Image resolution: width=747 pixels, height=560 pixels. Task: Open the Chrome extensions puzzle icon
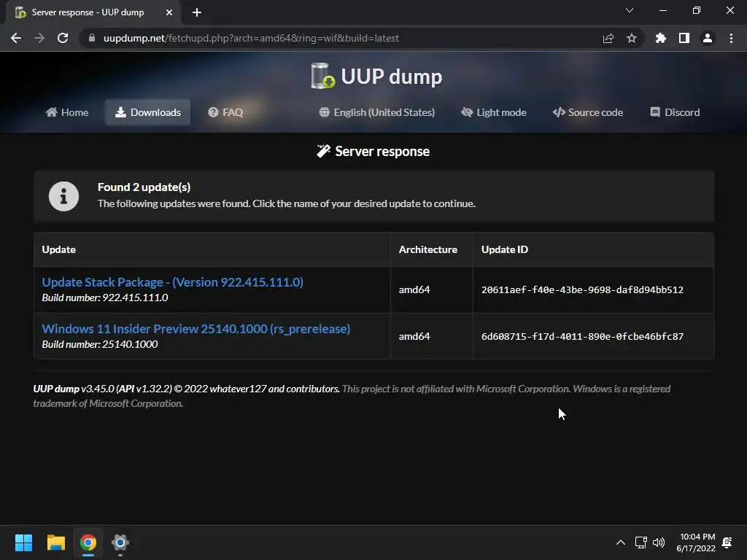click(660, 38)
